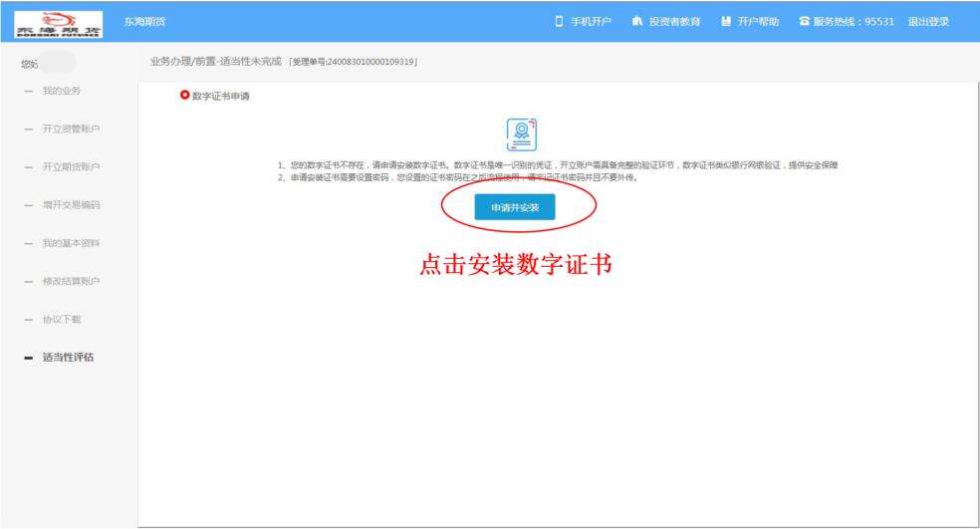Click 退出登录 to log out
980x529 pixels.
tap(928, 22)
